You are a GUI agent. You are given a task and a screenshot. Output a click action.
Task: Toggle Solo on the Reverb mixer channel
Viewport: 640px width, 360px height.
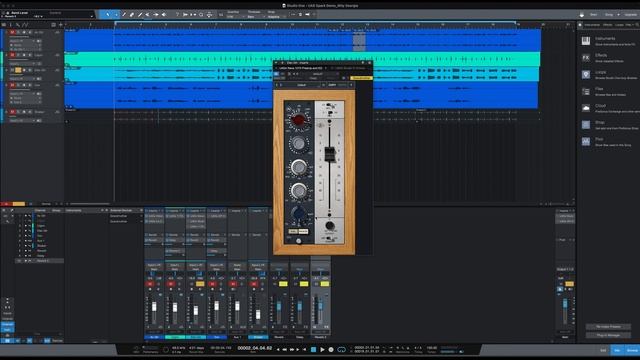[283, 284]
